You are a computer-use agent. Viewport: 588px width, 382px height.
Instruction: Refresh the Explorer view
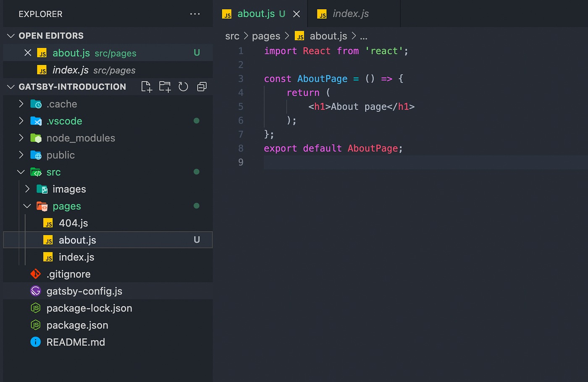(x=183, y=86)
